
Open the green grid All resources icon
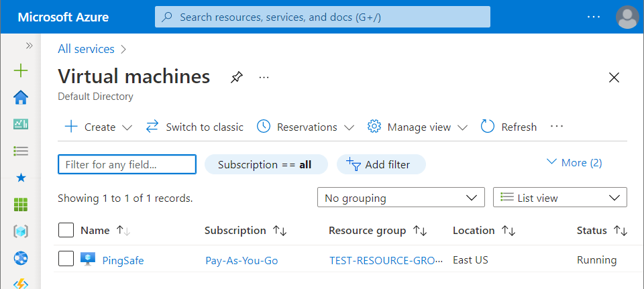21,205
